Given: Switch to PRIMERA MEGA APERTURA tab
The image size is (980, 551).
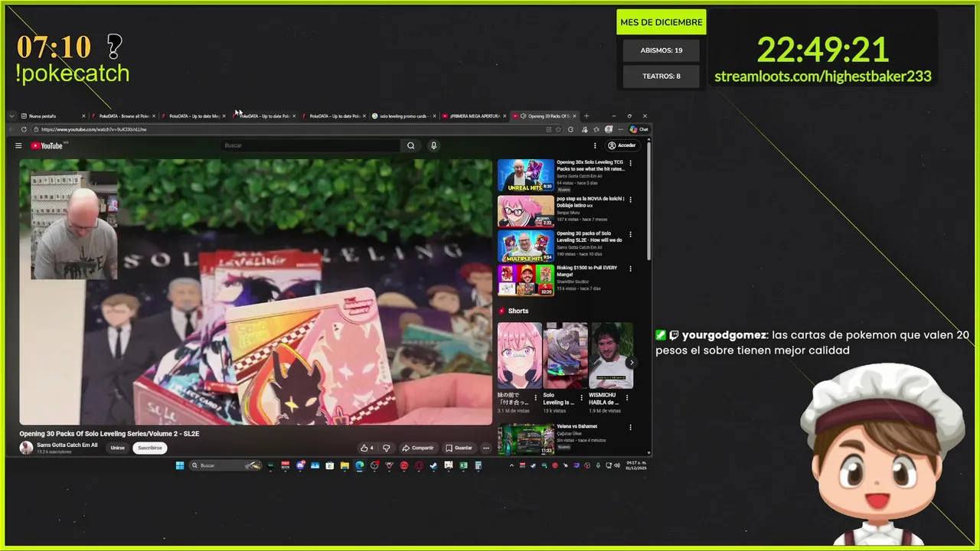Looking at the screenshot, I should pos(474,116).
